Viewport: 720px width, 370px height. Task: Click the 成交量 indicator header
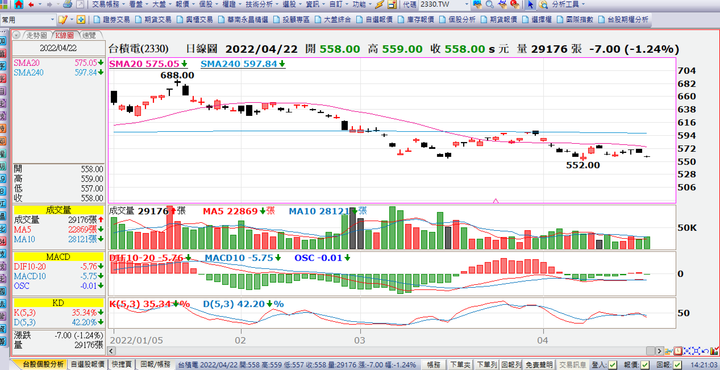(58, 210)
